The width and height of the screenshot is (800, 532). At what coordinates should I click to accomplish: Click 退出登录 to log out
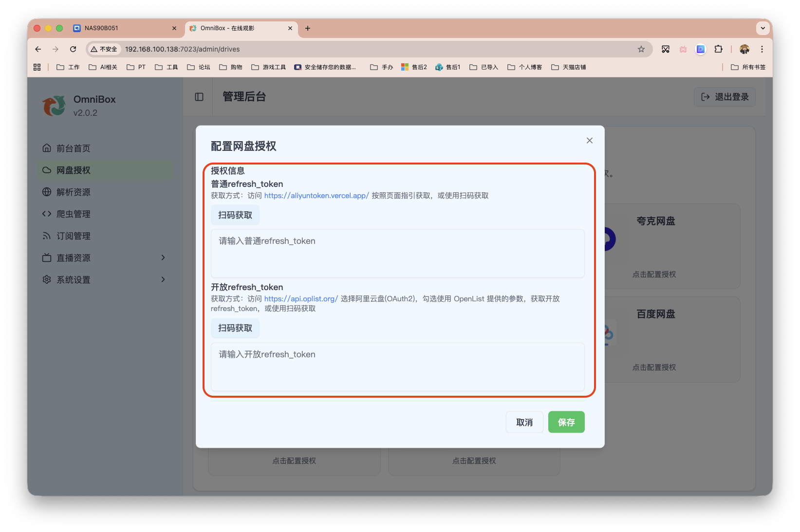(724, 97)
